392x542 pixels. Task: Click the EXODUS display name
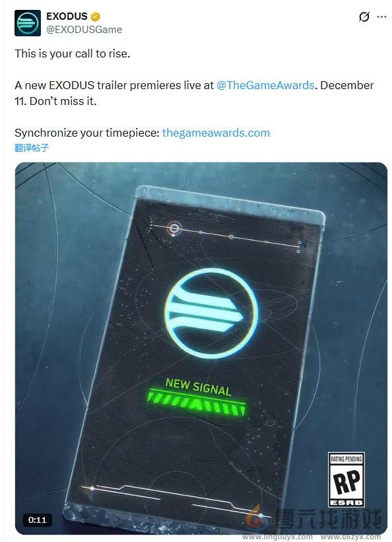point(67,17)
